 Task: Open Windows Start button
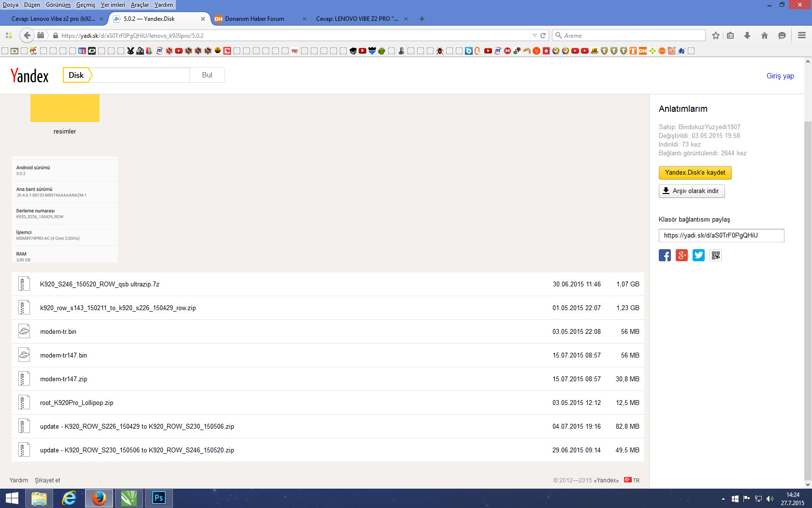[x=12, y=498]
